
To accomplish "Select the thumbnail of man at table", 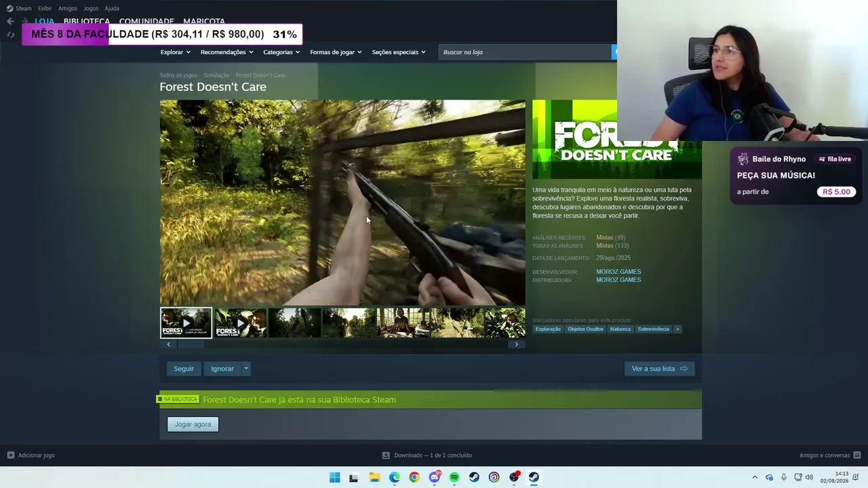I will (403, 323).
